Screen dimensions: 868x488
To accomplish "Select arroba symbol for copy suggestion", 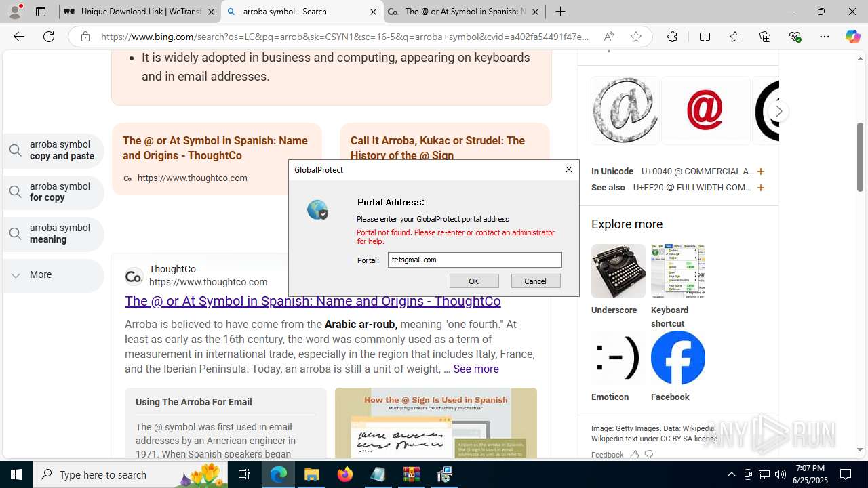I will click(x=53, y=192).
